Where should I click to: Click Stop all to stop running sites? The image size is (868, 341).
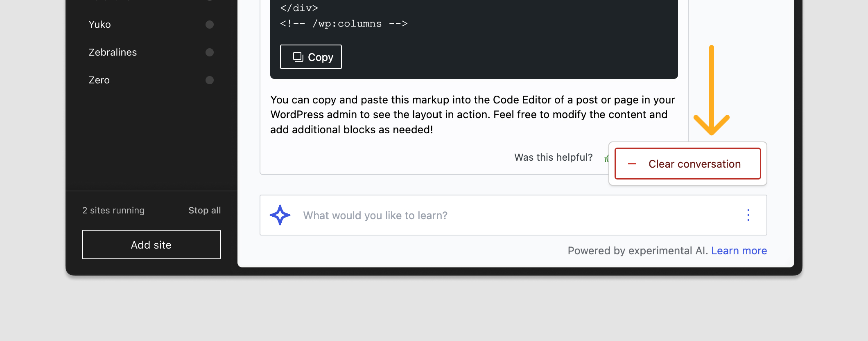[x=204, y=210]
